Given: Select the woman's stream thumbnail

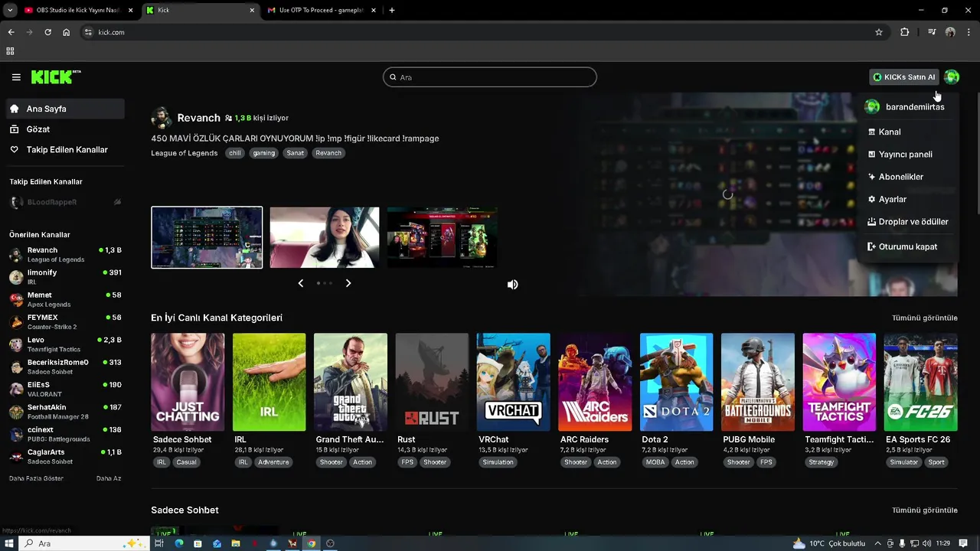Looking at the screenshot, I should point(325,237).
